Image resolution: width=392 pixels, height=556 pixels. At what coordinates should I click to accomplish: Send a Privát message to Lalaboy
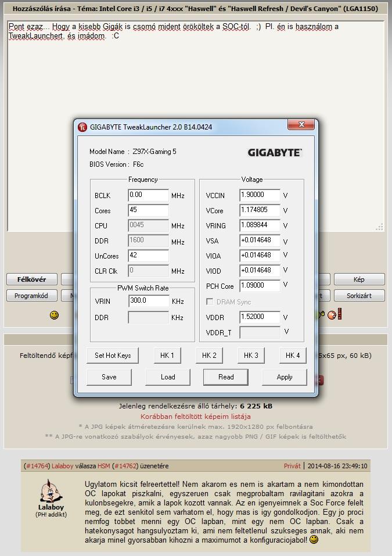point(292,466)
